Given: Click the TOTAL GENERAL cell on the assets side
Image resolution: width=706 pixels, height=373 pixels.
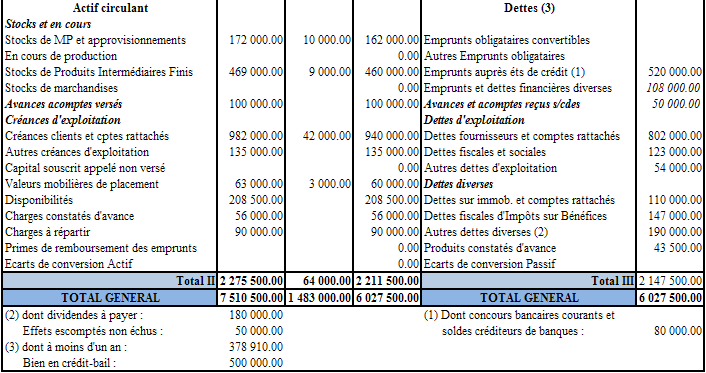Looking at the screenshot, I should (x=110, y=298).
